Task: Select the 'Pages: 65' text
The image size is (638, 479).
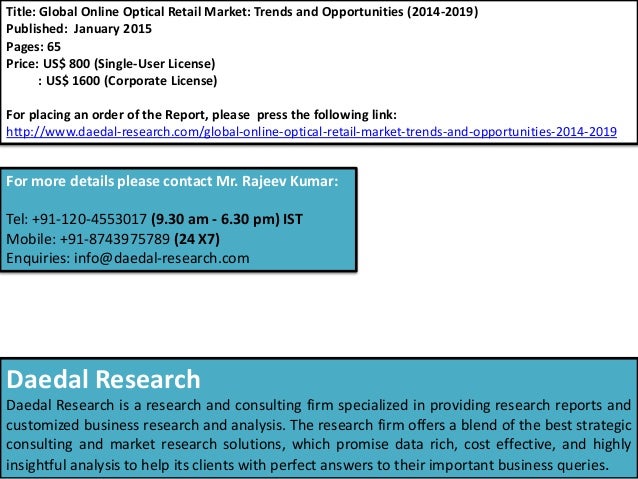Action: [x=33, y=47]
